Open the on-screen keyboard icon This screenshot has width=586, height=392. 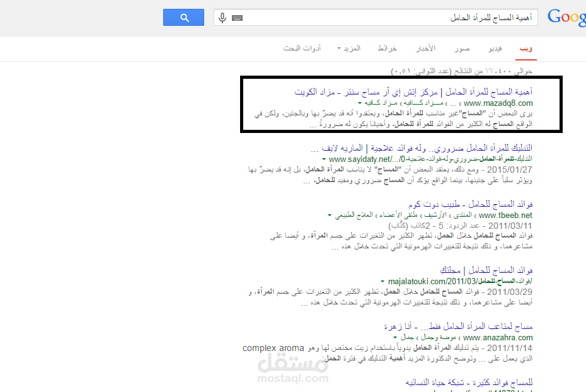238,18
